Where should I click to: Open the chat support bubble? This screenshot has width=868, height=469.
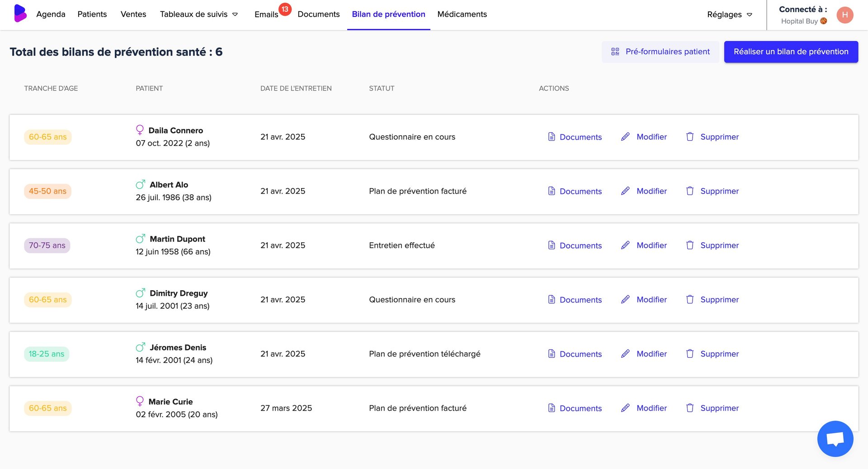click(835, 439)
